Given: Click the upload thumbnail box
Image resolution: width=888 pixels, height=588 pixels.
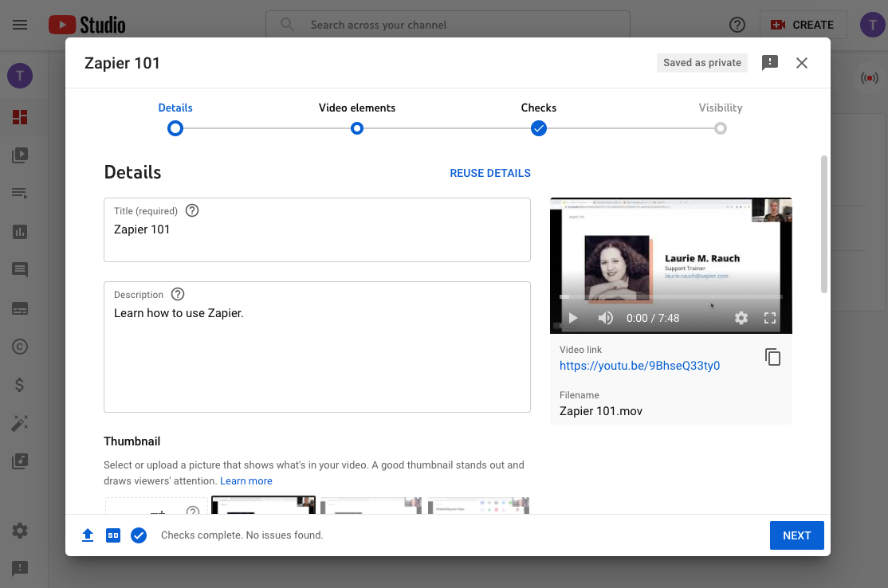Looking at the screenshot, I should [x=155, y=505].
